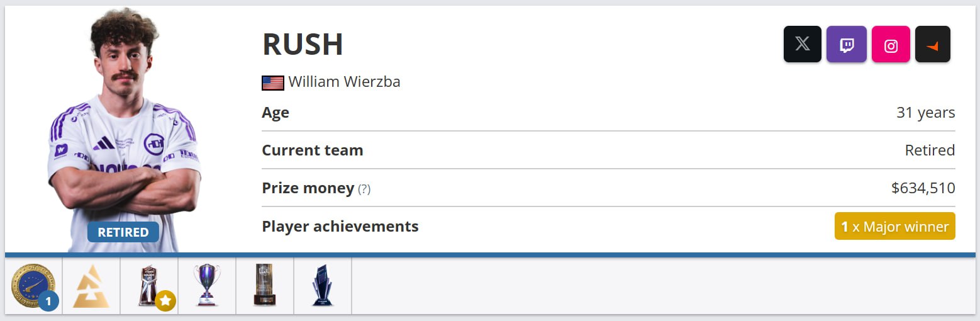
Task: Open the FACEIT profile with orange arrow
Action: [932, 44]
